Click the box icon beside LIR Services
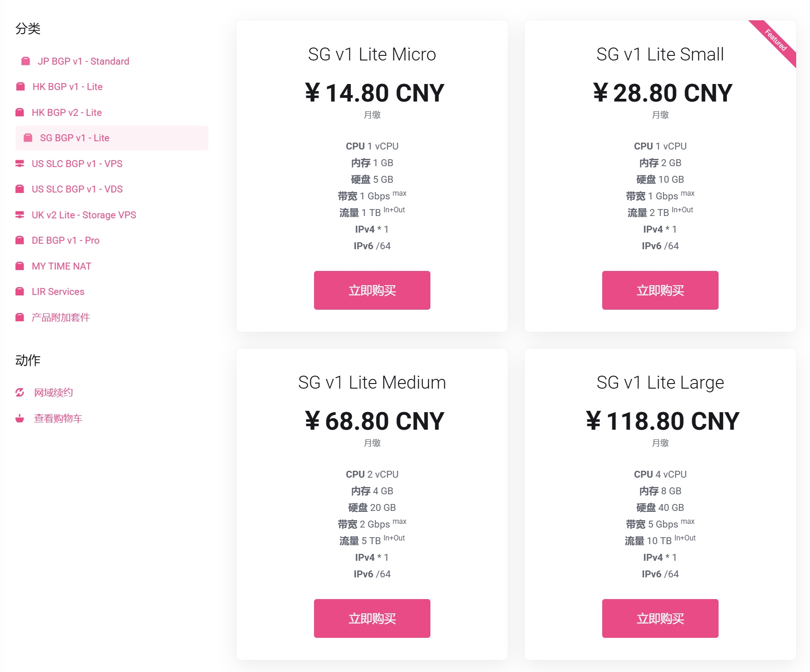The width and height of the screenshot is (810, 672). click(20, 292)
